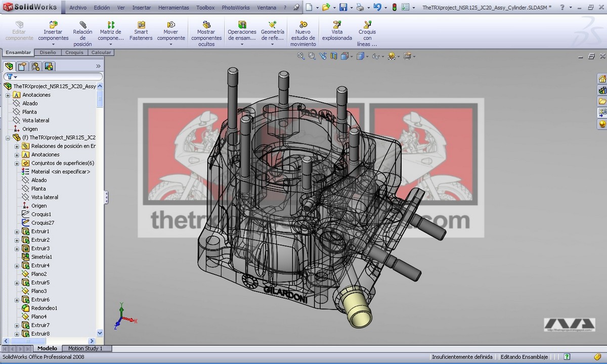The width and height of the screenshot is (607, 364).
Task: Open the Ventana menu
Action: pos(267,8)
